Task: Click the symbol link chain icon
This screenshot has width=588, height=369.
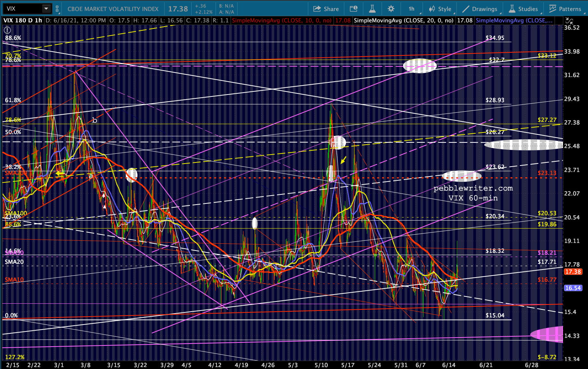Action: point(57,9)
